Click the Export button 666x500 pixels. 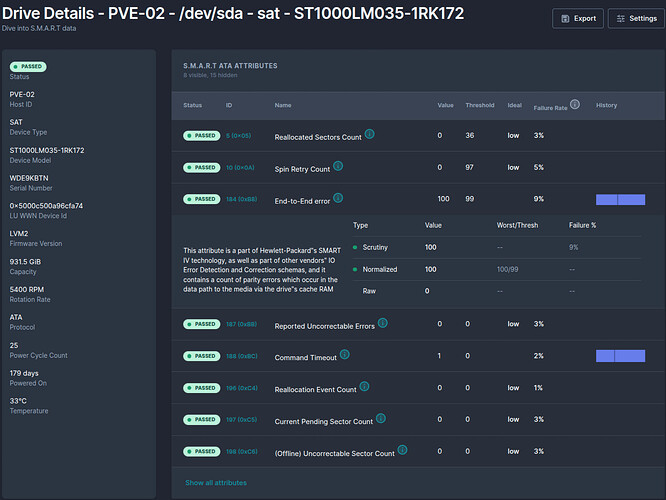pyautogui.click(x=576, y=18)
